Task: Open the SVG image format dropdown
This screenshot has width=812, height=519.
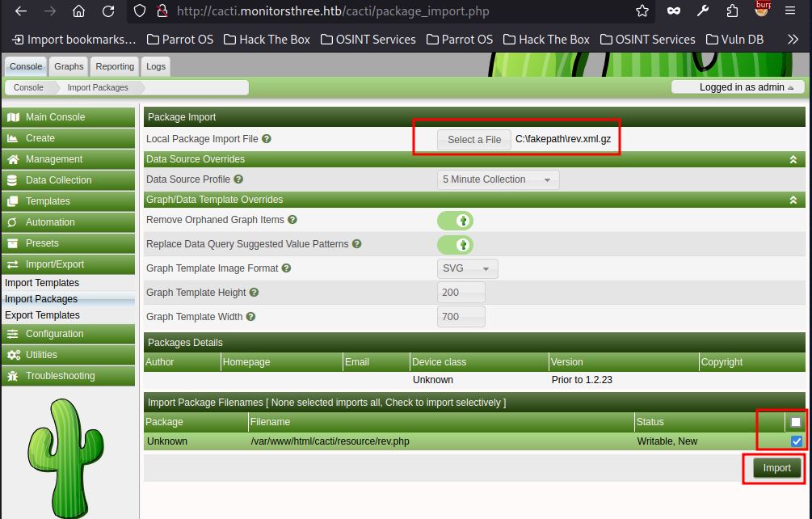Action: click(468, 268)
